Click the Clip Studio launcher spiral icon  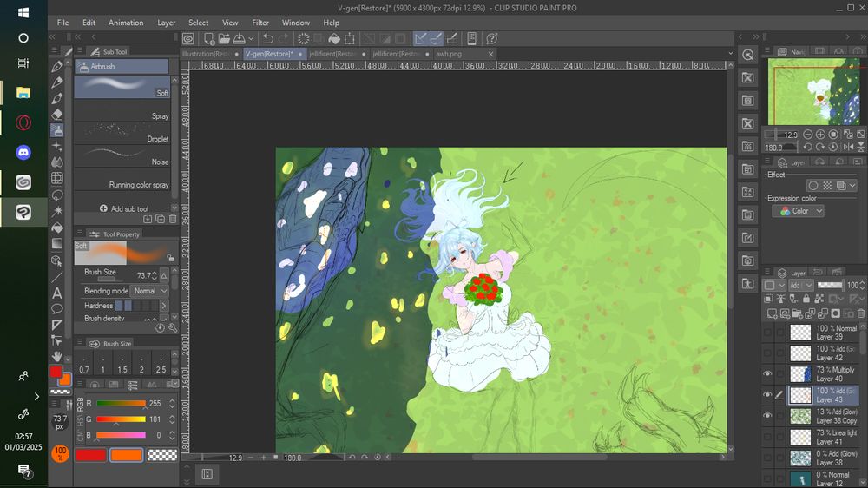[x=188, y=38]
